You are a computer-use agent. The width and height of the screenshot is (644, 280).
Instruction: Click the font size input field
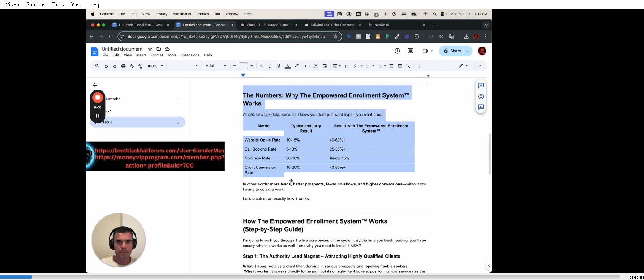point(243,66)
